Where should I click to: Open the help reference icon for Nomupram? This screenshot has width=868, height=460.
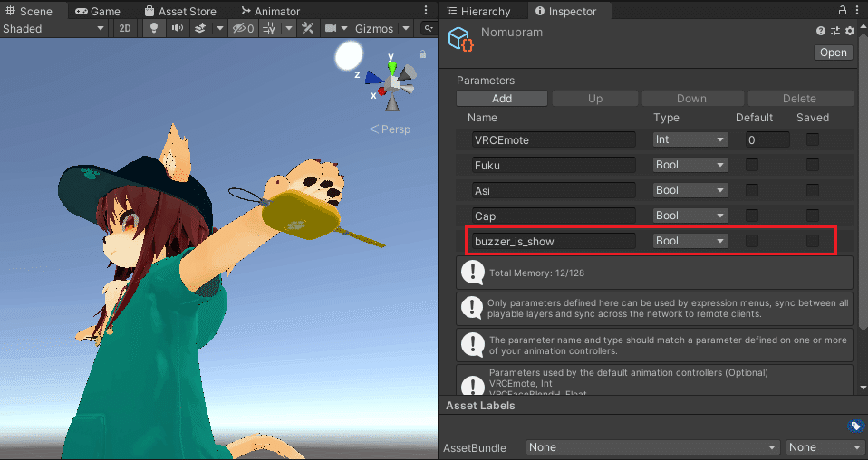(821, 32)
